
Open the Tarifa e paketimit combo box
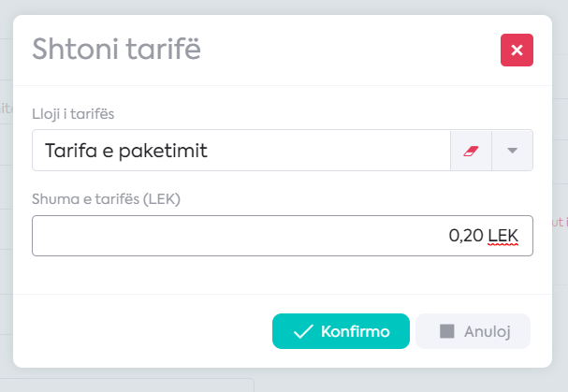pyautogui.click(x=241, y=151)
